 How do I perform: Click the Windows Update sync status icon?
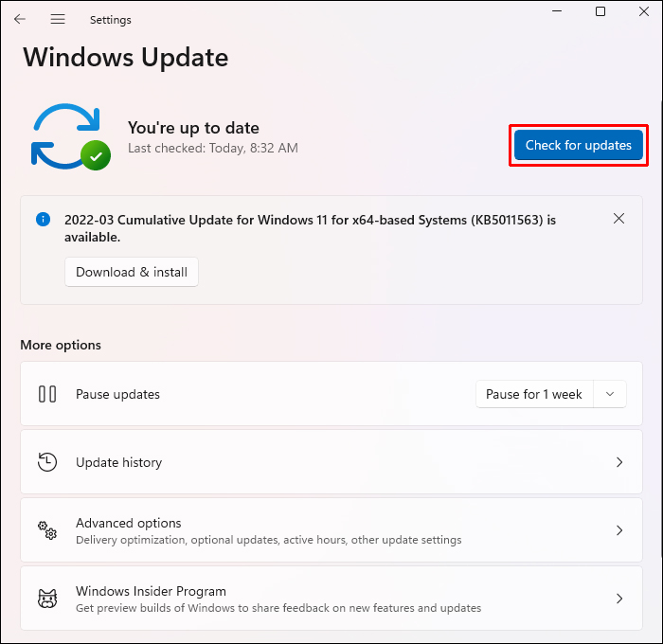pyautogui.click(x=71, y=136)
